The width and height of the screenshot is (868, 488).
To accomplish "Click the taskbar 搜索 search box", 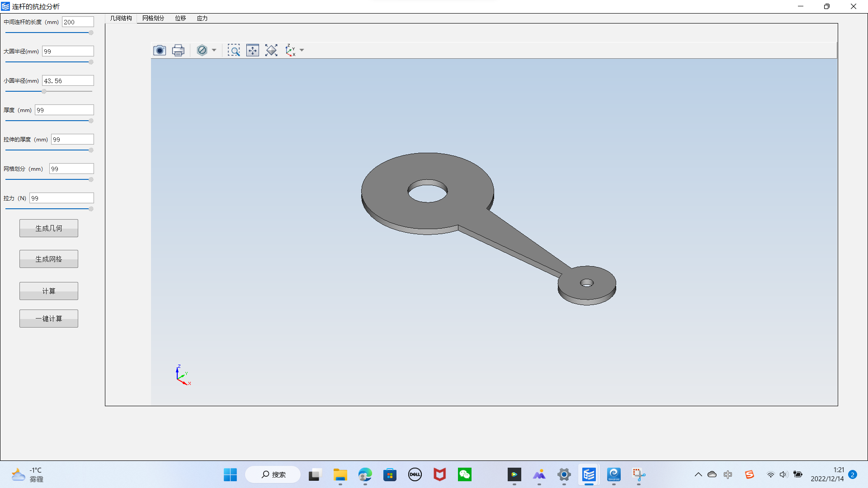I will [x=273, y=474].
